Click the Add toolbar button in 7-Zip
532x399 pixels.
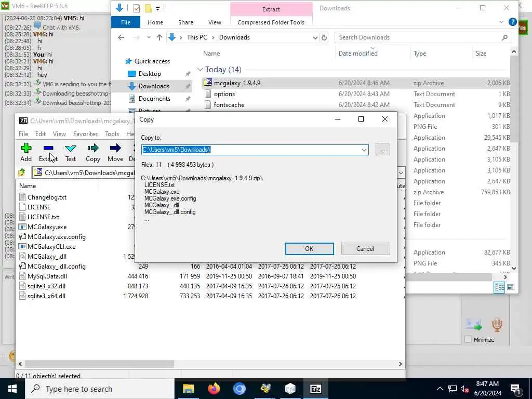26,152
